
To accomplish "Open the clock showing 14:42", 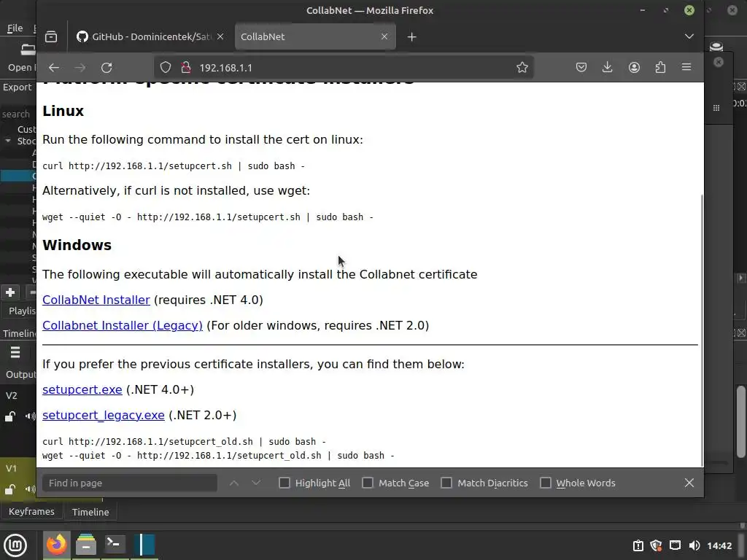I will (x=719, y=545).
